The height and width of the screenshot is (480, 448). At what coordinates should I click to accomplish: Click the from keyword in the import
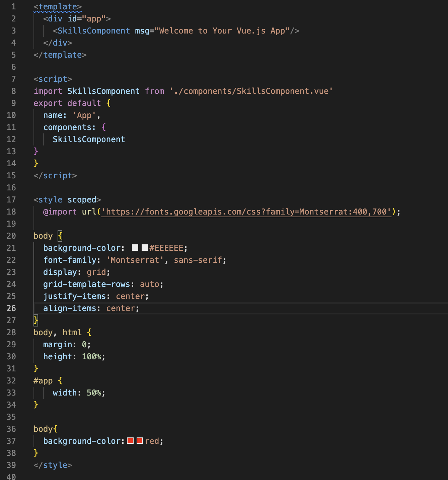click(154, 91)
